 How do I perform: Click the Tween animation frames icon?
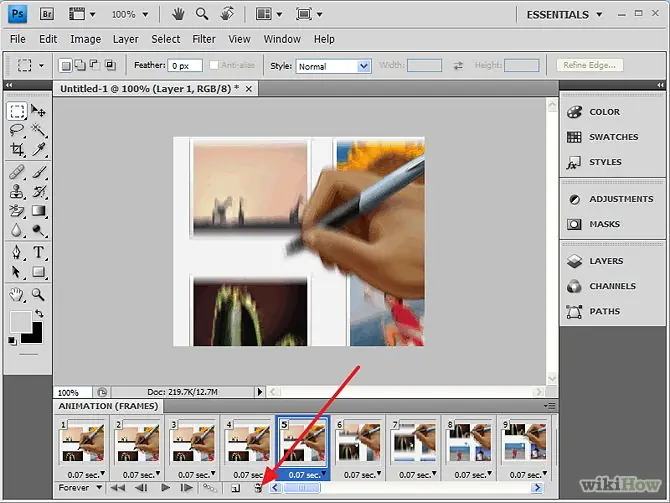click(x=209, y=488)
